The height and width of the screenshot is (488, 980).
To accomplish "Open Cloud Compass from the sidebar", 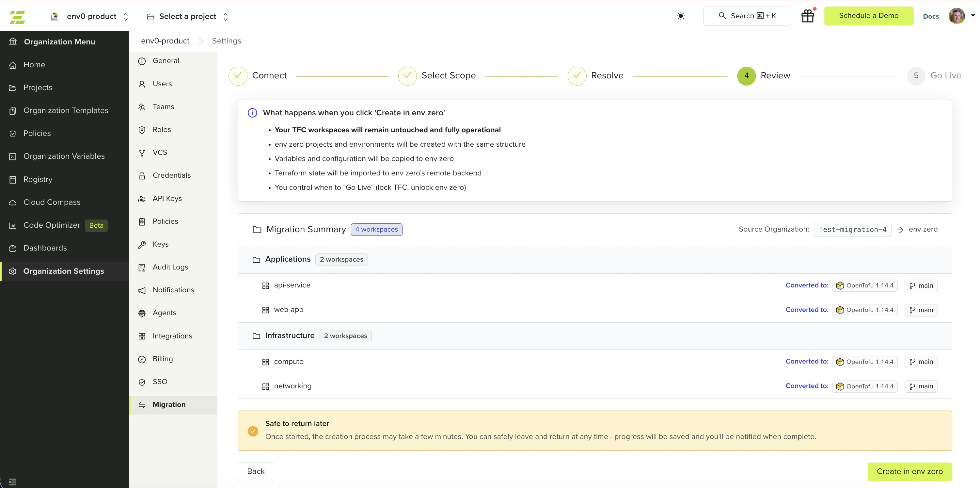I will [51, 202].
